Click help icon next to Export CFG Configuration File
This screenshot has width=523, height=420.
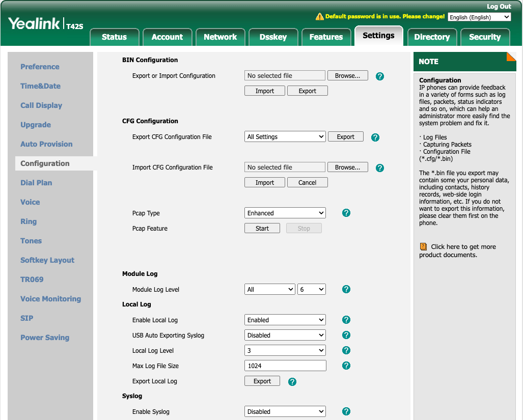(x=375, y=137)
